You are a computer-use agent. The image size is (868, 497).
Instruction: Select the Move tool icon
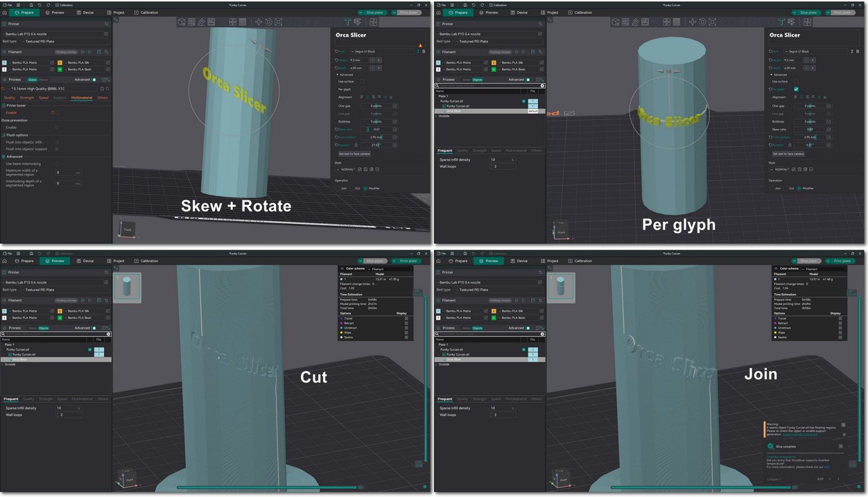259,22
